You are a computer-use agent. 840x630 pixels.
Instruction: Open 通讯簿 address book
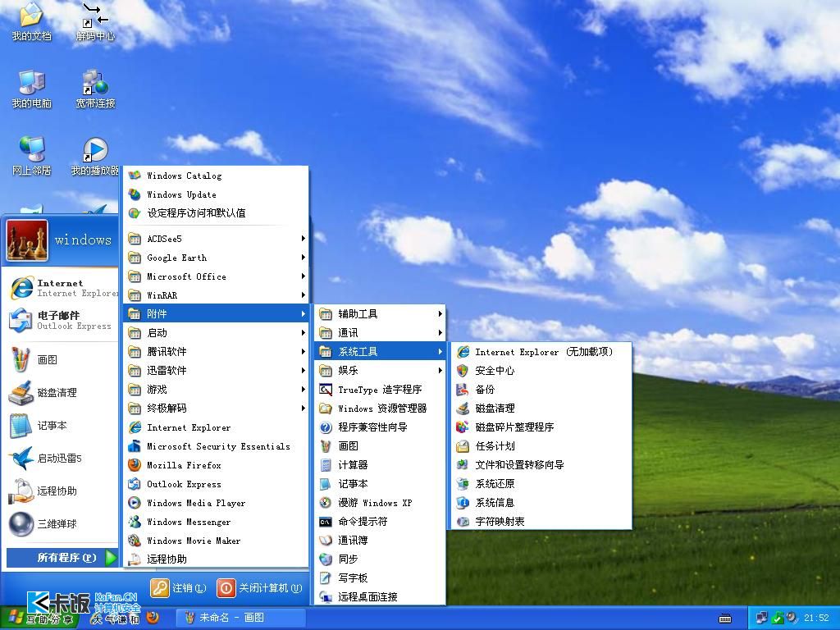(380, 540)
